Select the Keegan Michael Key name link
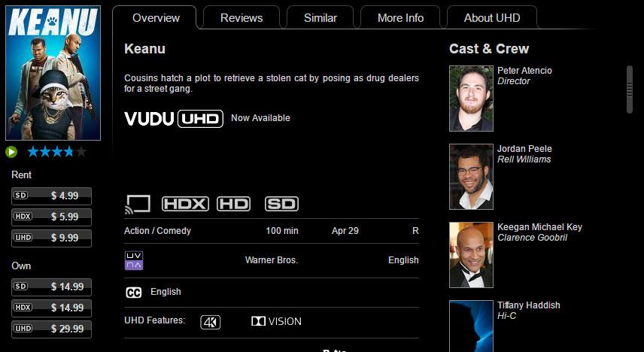Screen dimensions: 644x352 (x=539, y=227)
